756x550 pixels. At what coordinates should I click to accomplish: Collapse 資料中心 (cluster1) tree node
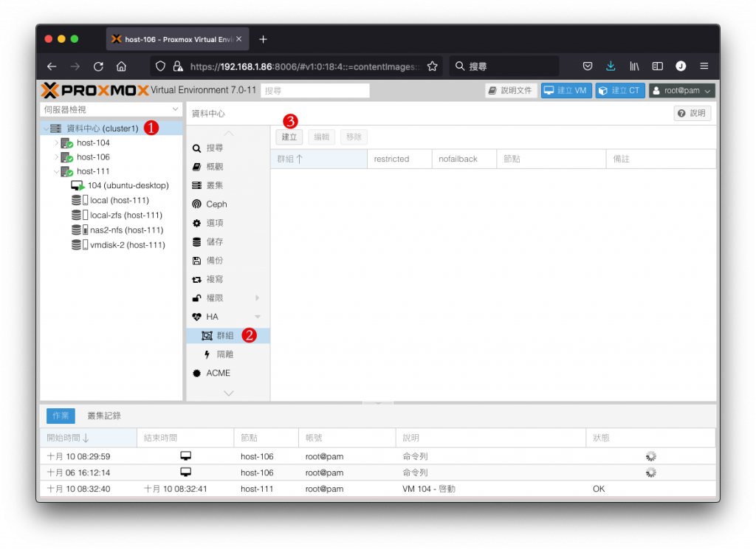pos(47,128)
